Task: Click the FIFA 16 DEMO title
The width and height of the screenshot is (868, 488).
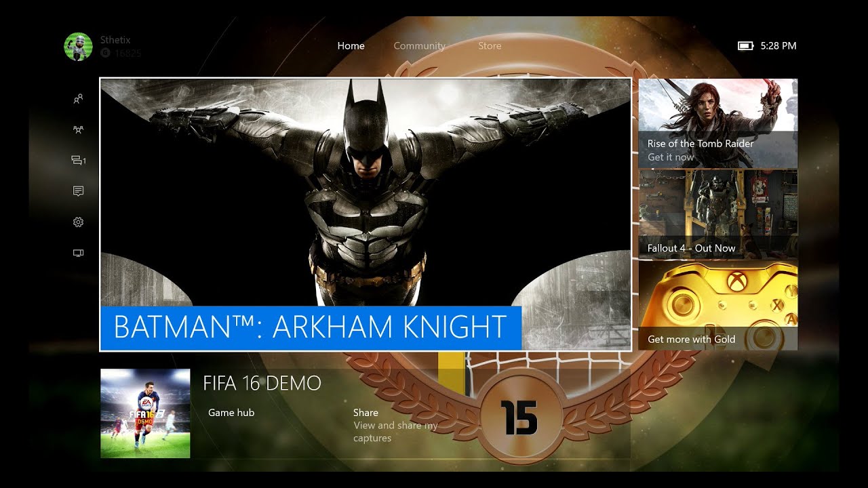Action: [262, 383]
